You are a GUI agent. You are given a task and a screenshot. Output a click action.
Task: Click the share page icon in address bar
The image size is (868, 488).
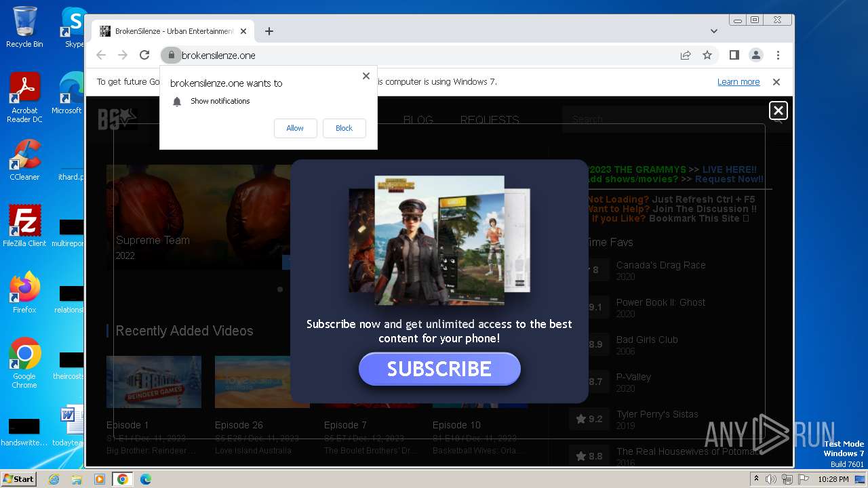coord(686,55)
